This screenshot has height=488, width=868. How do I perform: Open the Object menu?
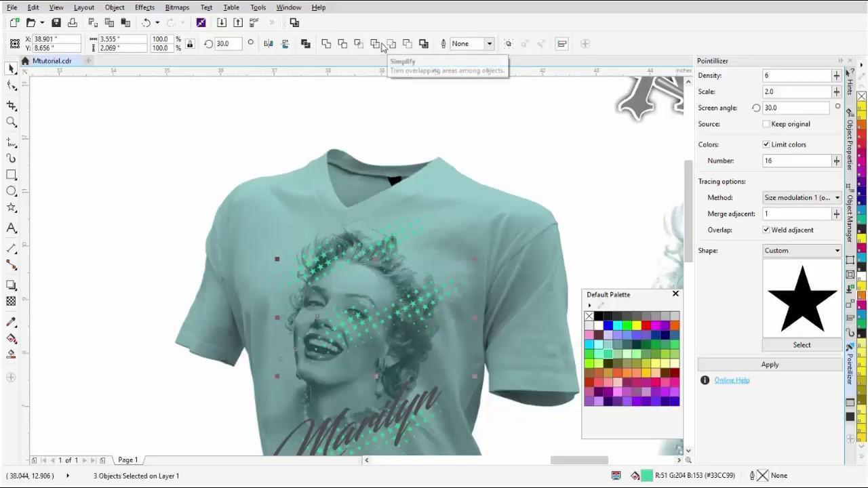pyautogui.click(x=115, y=7)
